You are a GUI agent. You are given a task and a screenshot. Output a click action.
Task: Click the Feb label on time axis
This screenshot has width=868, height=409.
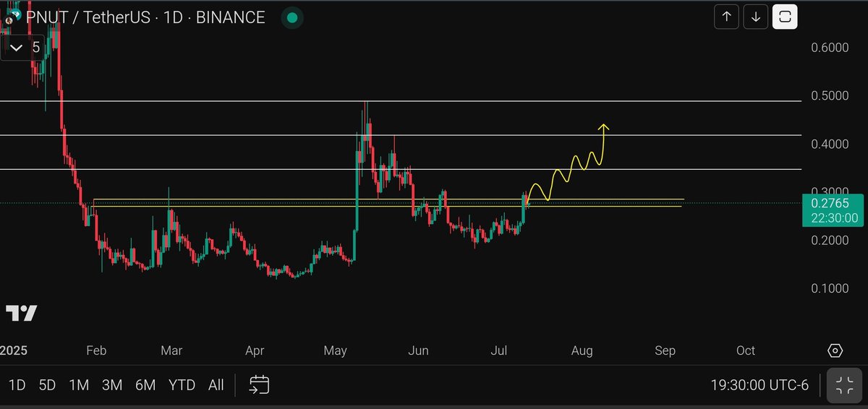[96, 350]
